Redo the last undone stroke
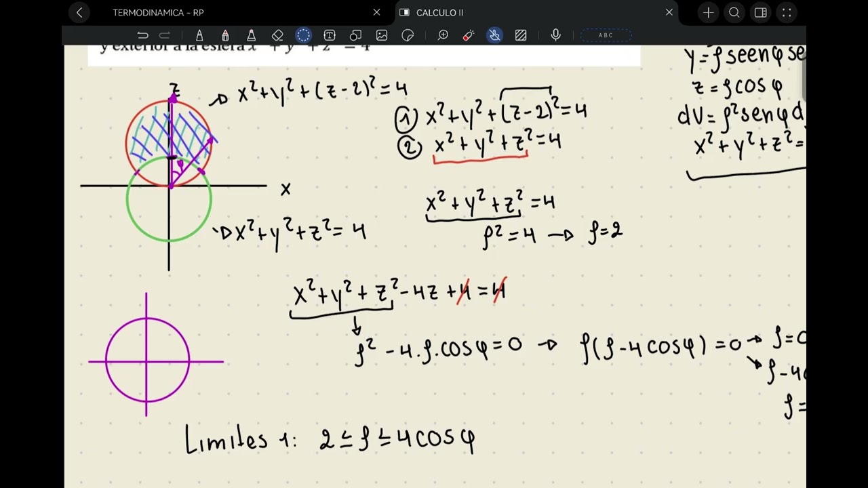Image resolution: width=868 pixels, height=488 pixels. coord(164,35)
